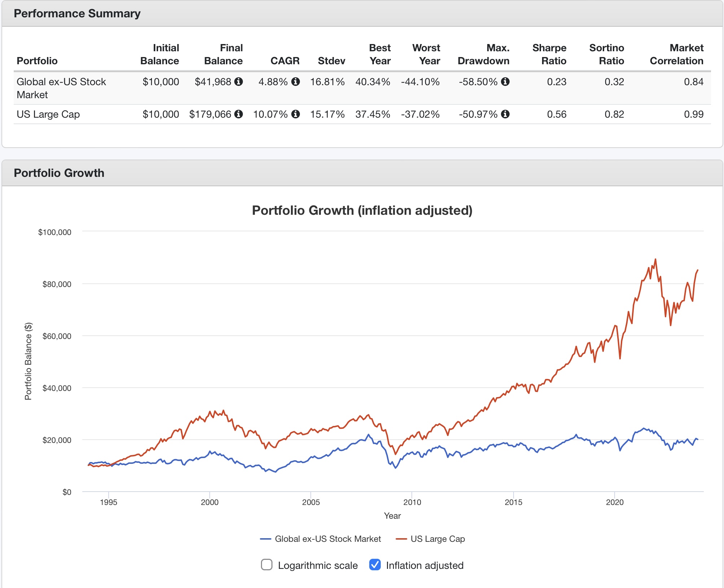Select the US Large Cap table row
Screen dimensions: 724x588
(x=48, y=114)
